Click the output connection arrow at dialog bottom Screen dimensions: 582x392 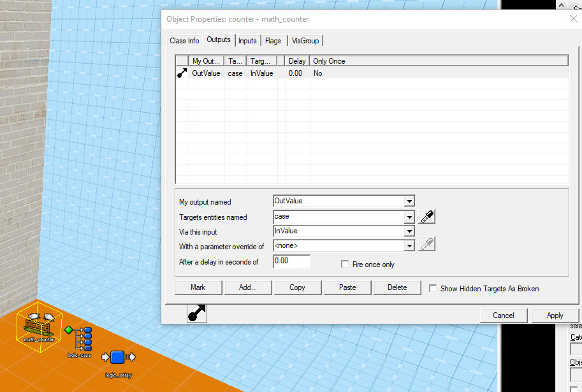pyautogui.click(x=196, y=313)
